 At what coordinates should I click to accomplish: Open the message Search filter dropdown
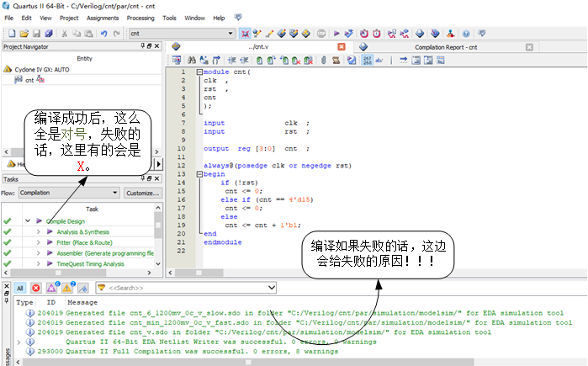point(272,288)
